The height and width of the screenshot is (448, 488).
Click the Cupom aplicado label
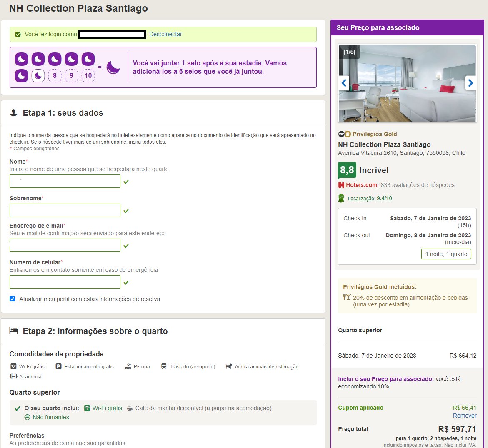[361, 408]
